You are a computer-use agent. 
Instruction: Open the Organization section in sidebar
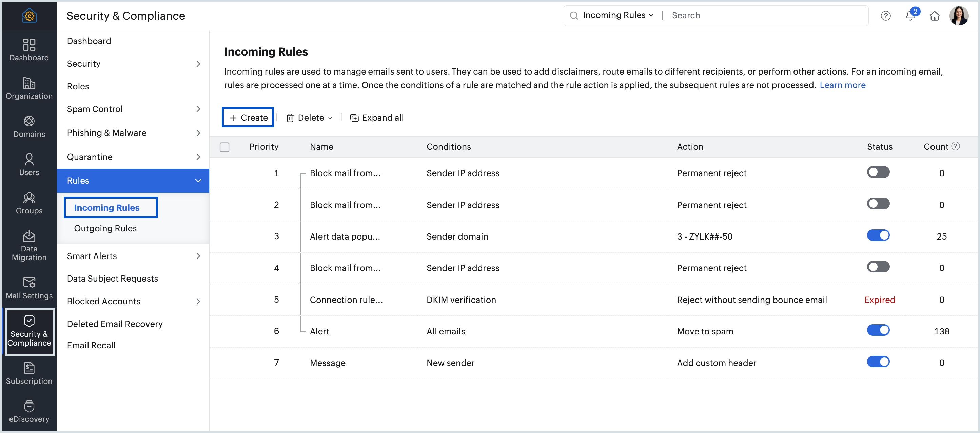(x=29, y=88)
